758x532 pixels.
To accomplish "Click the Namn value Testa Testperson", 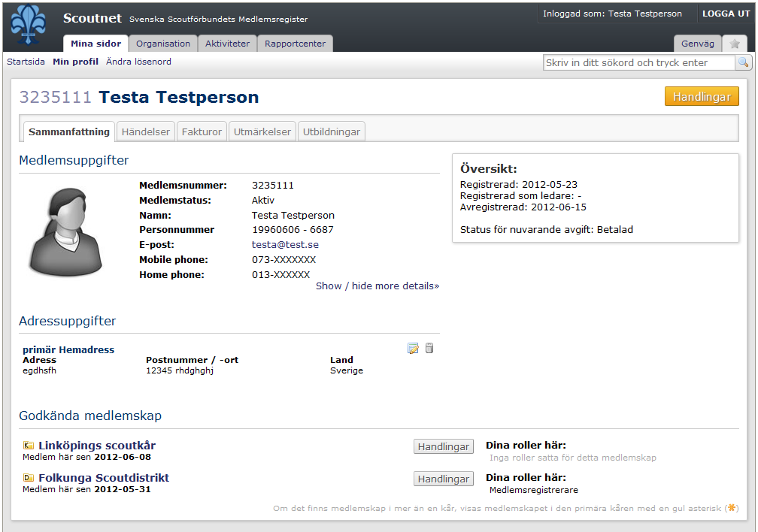I will click(x=293, y=215).
